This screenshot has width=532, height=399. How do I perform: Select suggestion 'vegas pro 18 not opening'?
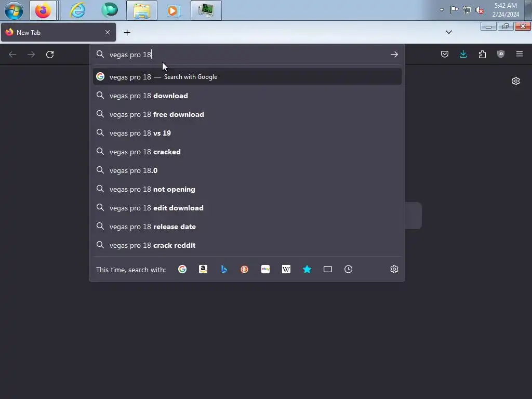coord(247,189)
